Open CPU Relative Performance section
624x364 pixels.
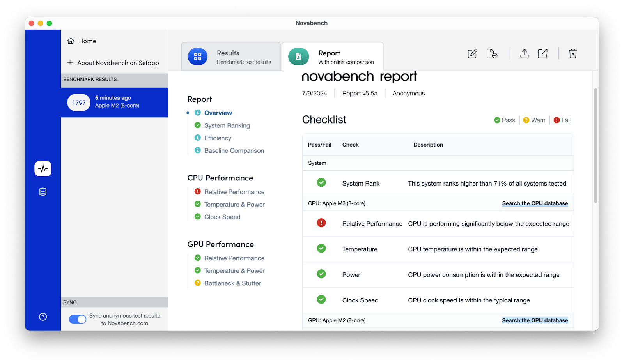[234, 192]
